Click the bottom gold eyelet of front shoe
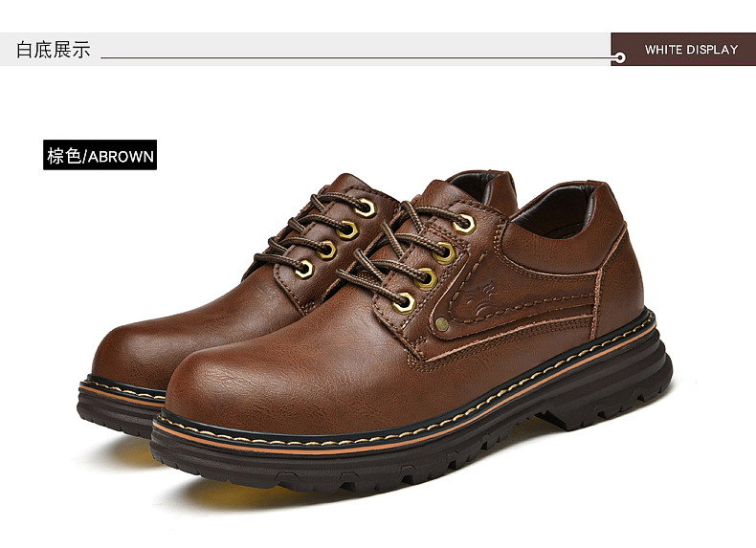 pos(404,302)
